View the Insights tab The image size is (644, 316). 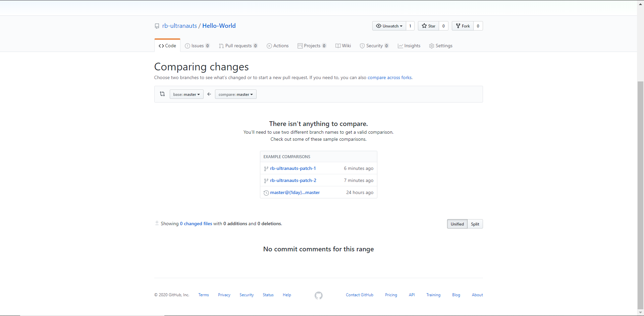click(x=409, y=46)
